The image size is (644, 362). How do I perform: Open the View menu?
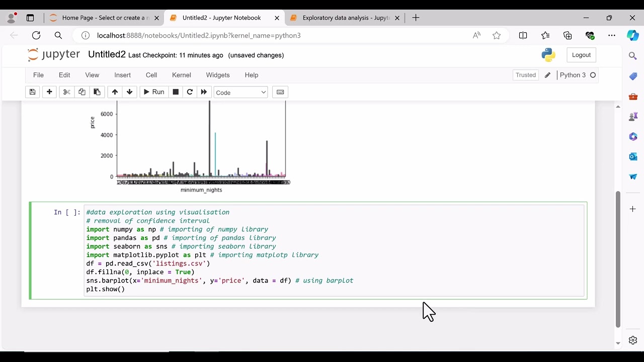92,75
